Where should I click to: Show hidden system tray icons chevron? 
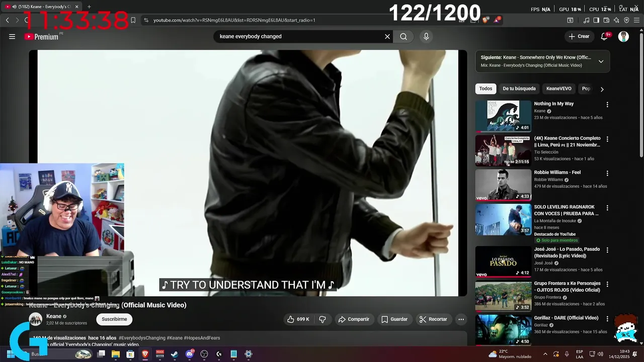click(x=545, y=354)
